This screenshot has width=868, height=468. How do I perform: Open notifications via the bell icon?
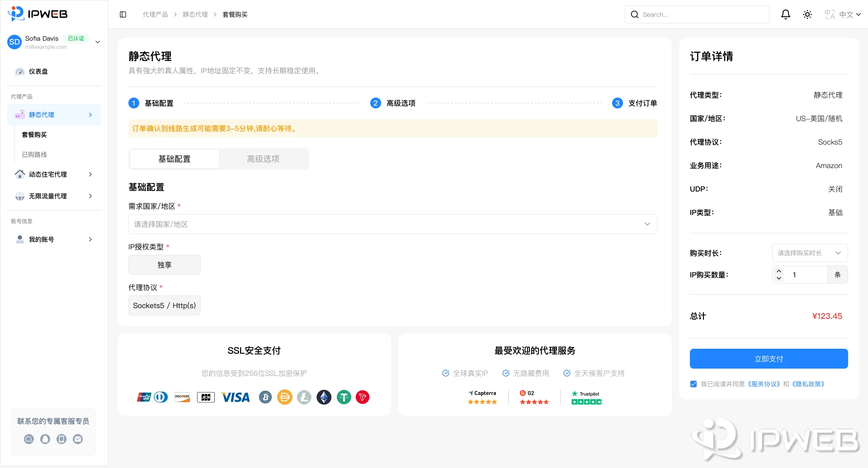tap(786, 14)
